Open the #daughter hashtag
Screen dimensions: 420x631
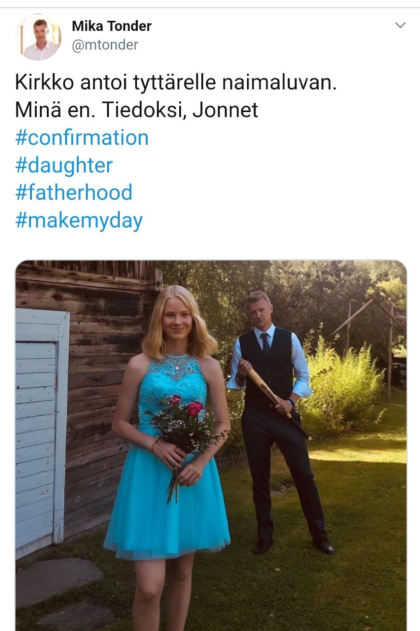click(x=64, y=165)
